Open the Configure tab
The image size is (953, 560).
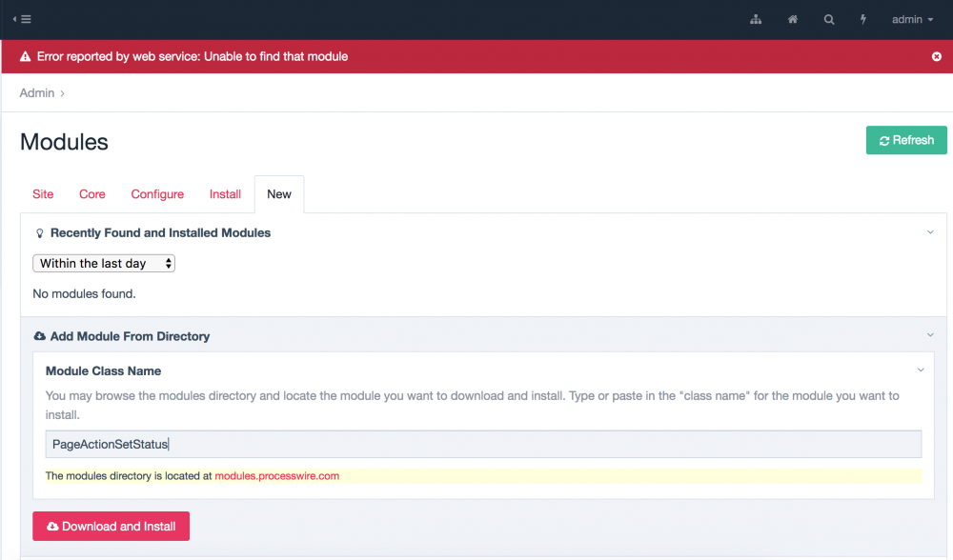pos(157,194)
